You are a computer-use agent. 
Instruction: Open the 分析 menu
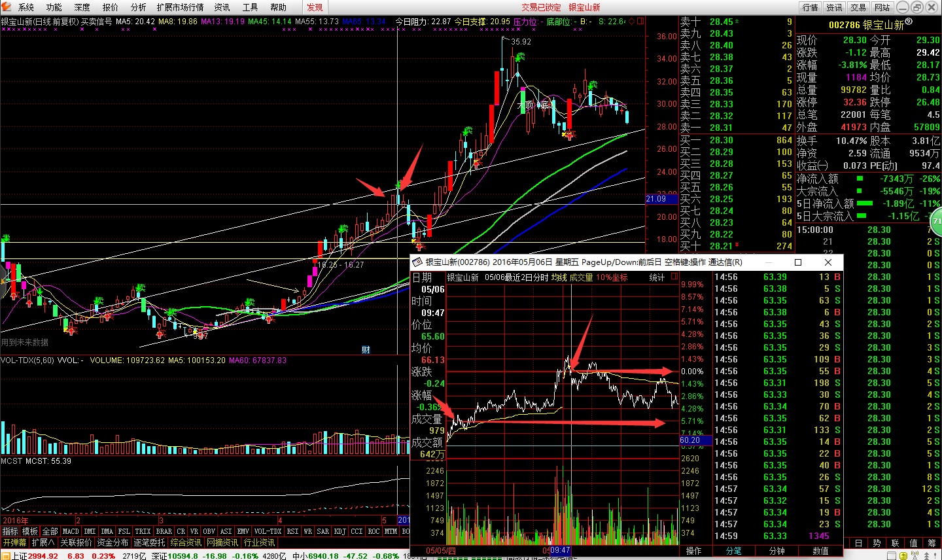[138, 7]
